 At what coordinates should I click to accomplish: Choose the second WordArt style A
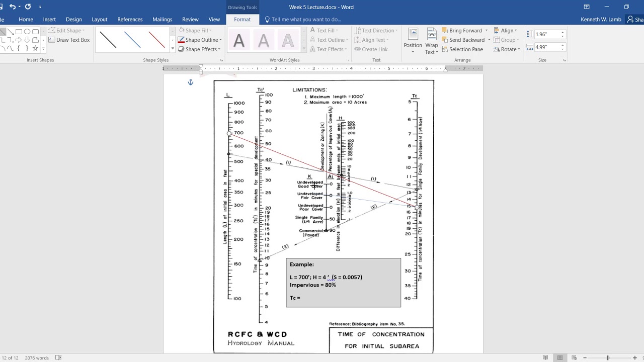pos(263,40)
